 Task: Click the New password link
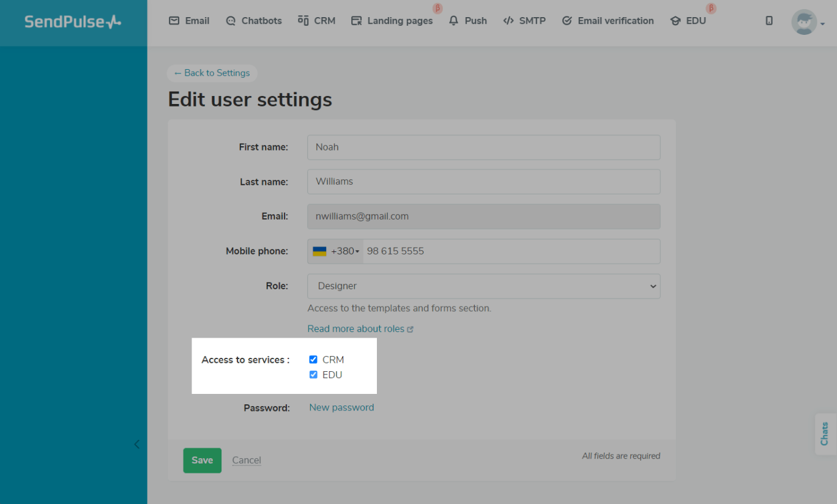(341, 407)
